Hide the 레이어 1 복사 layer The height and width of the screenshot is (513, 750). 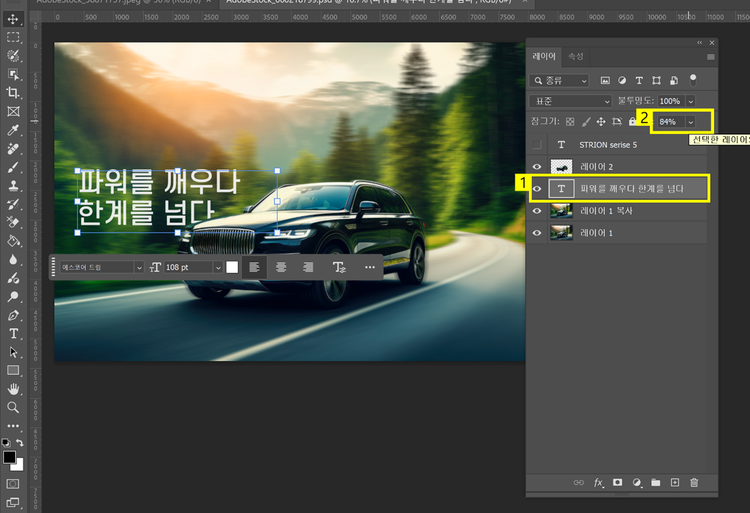[x=537, y=211]
